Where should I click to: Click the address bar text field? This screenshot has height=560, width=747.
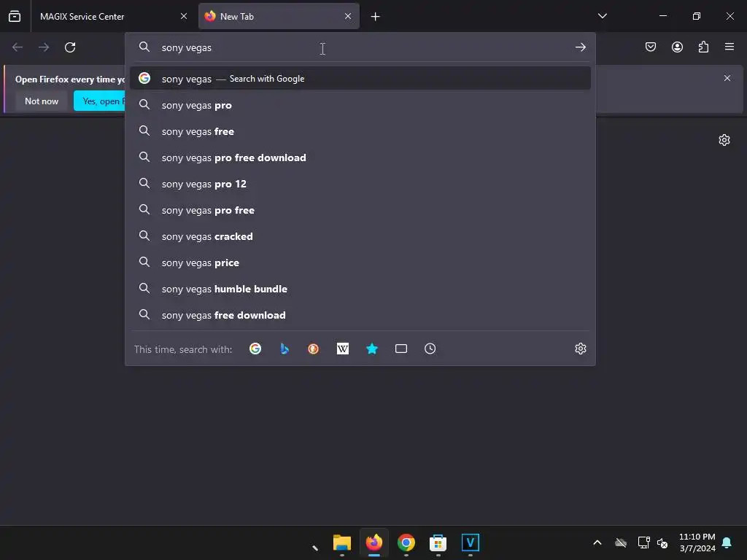click(362, 47)
